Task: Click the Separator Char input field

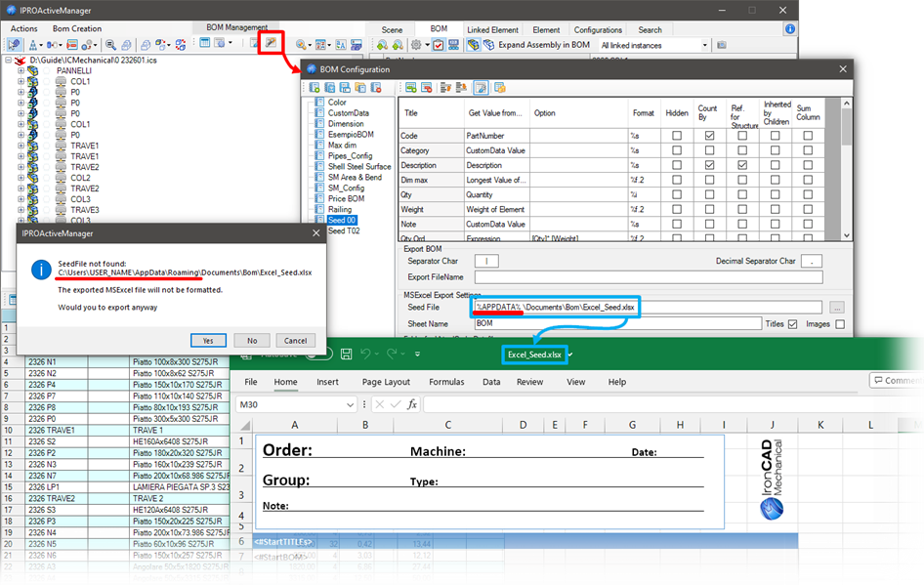Action: pyautogui.click(x=486, y=261)
